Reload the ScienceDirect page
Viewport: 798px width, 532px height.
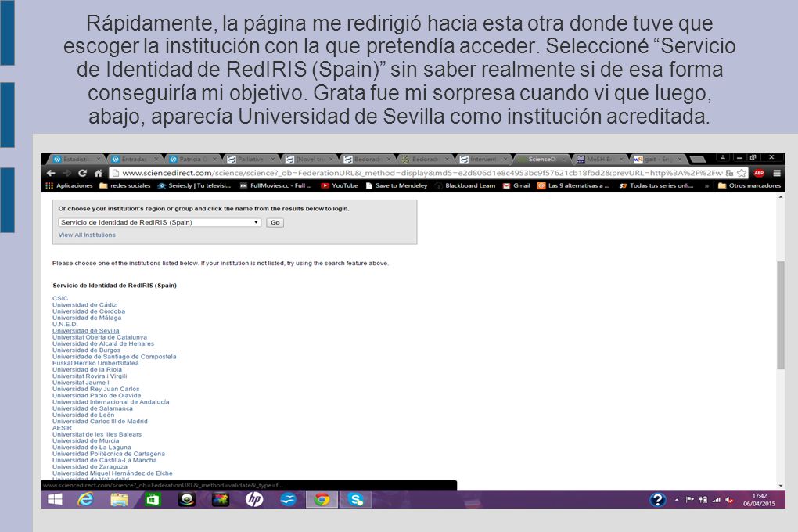click(x=82, y=173)
